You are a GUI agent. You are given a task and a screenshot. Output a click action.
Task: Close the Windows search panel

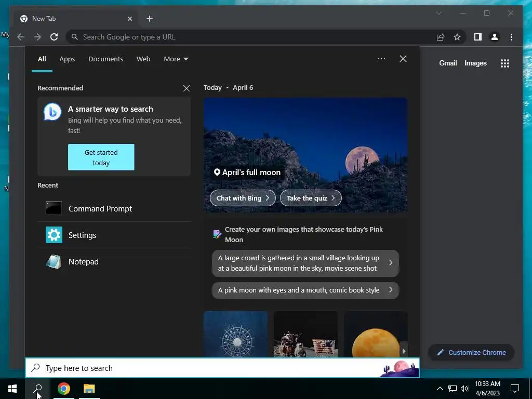tap(403, 59)
